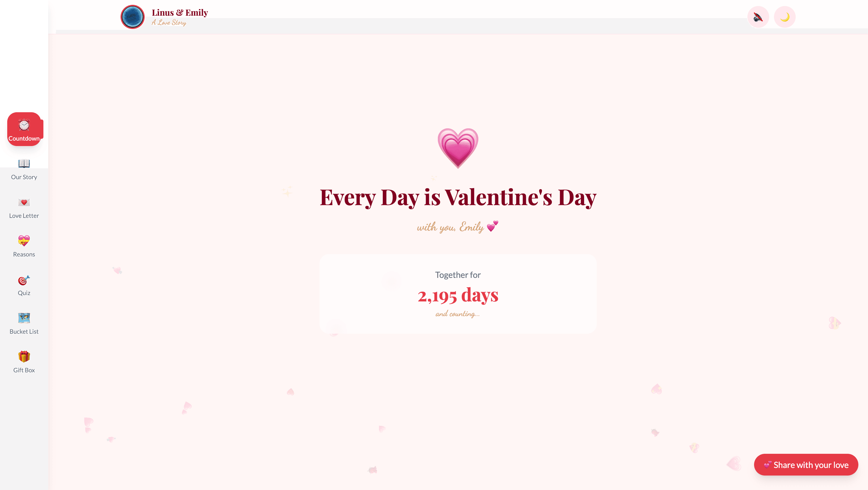Toggle dark mode with moon button

coord(785,17)
